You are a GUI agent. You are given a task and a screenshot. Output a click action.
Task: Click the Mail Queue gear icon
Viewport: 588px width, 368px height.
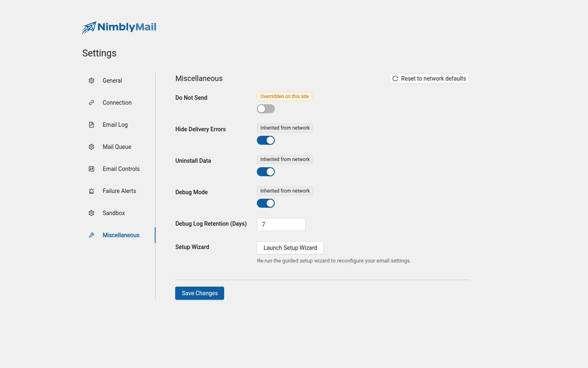pos(91,147)
